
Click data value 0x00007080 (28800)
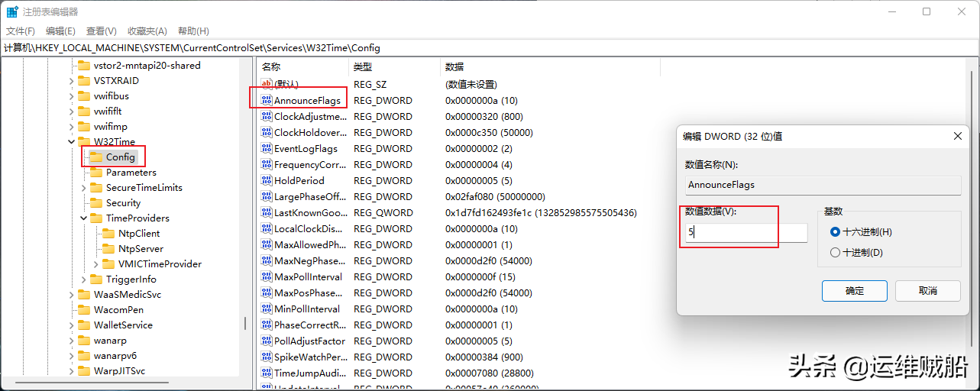(490, 373)
